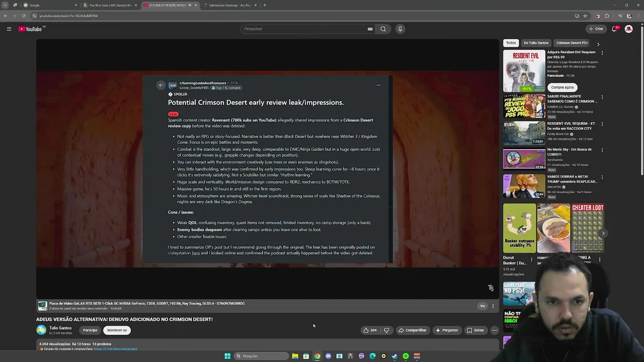The image size is (644, 362).
Task: Open SAIU FINALMENTE SABEMOS video thumbnail
Action: (x=524, y=106)
